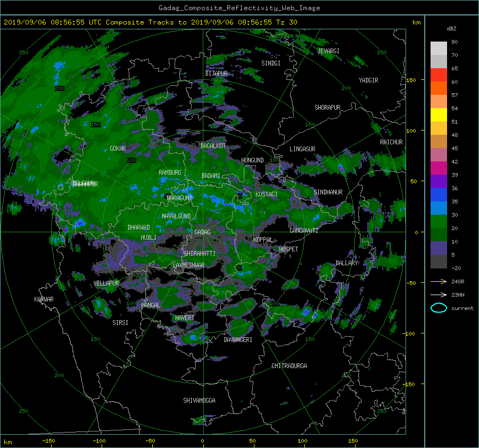Click the KUSTAGI city label

tap(267, 194)
